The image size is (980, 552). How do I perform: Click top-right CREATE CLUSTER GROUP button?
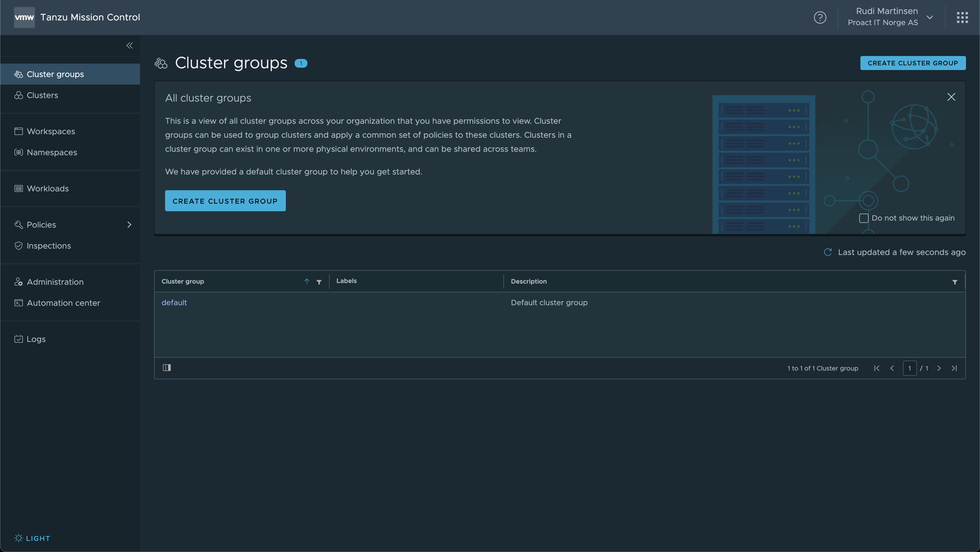coord(912,63)
